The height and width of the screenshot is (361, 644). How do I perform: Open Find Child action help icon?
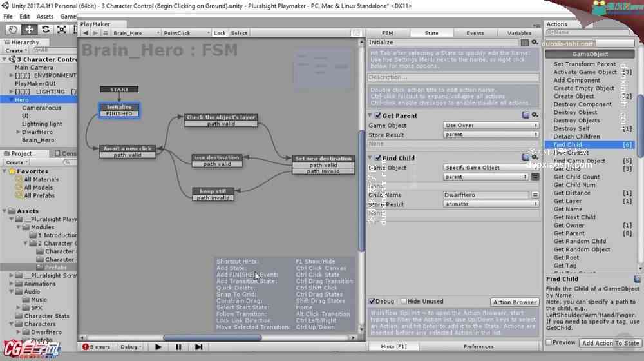[526, 157]
